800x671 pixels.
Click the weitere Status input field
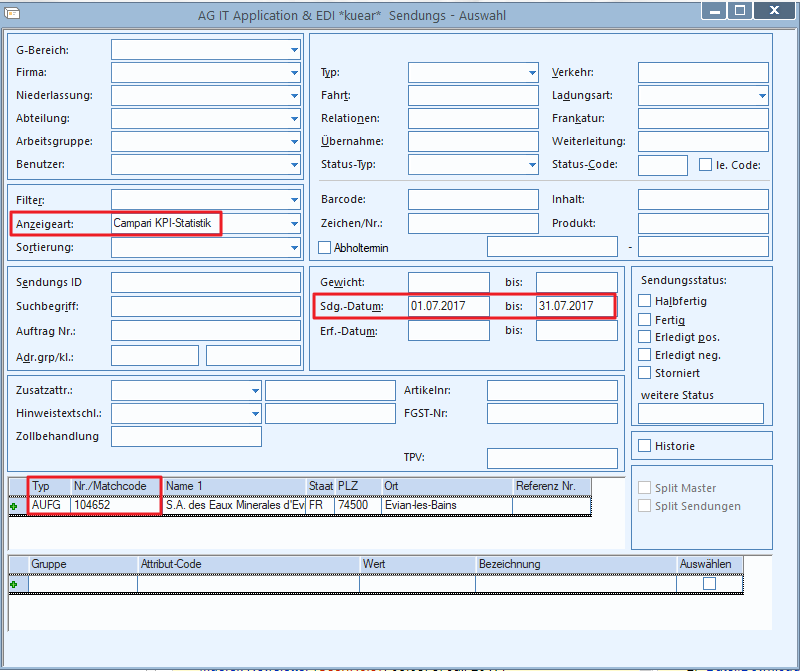click(701, 413)
